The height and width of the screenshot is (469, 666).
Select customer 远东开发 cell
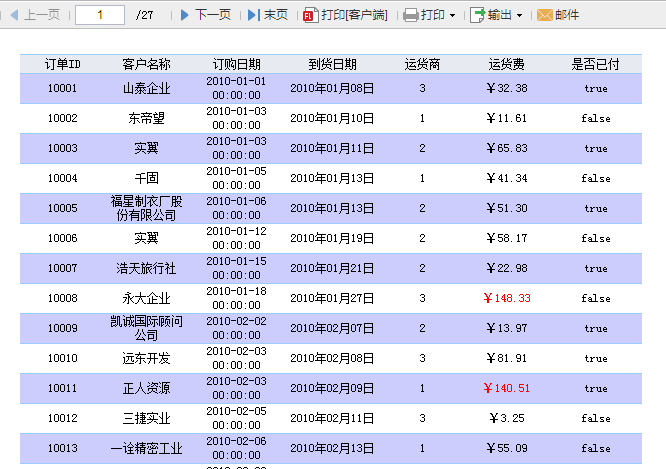[x=146, y=358]
